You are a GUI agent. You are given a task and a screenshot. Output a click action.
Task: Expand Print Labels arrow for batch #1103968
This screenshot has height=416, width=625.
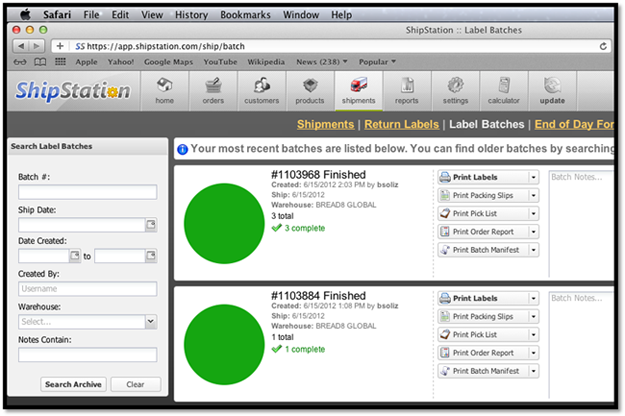pos(533,177)
